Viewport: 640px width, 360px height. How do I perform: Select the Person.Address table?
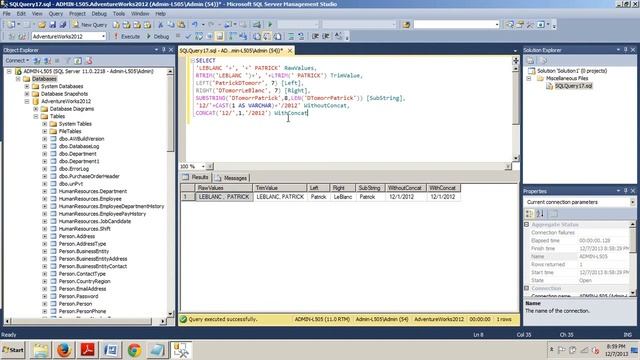[x=77, y=236]
